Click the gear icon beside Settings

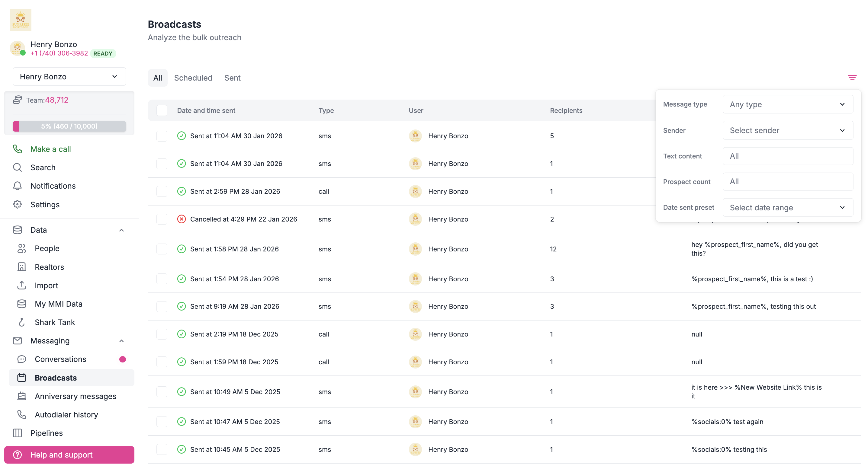point(17,204)
